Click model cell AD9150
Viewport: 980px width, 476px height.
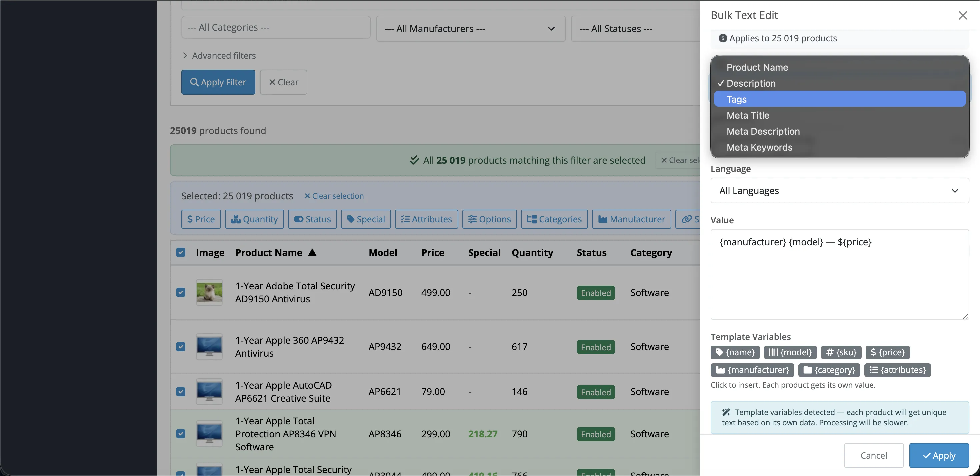[385, 293]
